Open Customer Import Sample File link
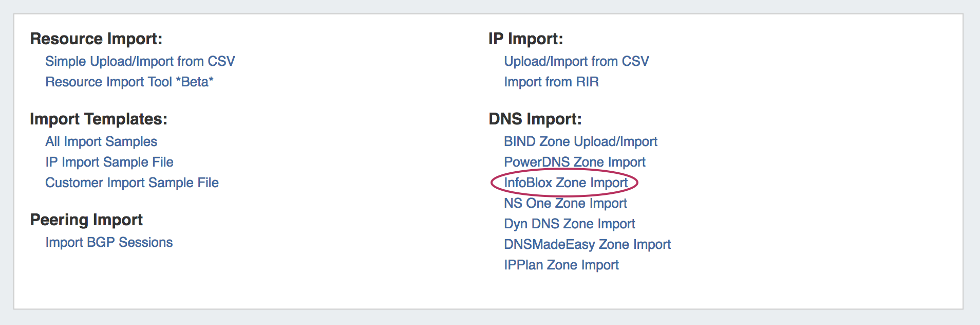Image resolution: width=980 pixels, height=325 pixels. [x=131, y=183]
